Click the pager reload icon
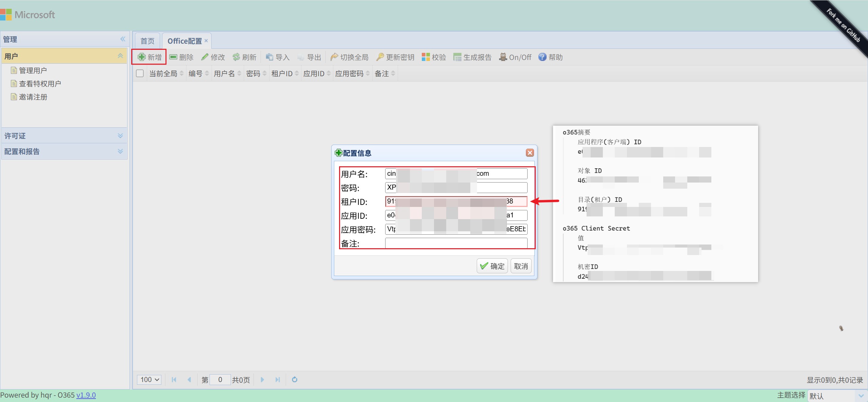The image size is (868, 402). [295, 380]
